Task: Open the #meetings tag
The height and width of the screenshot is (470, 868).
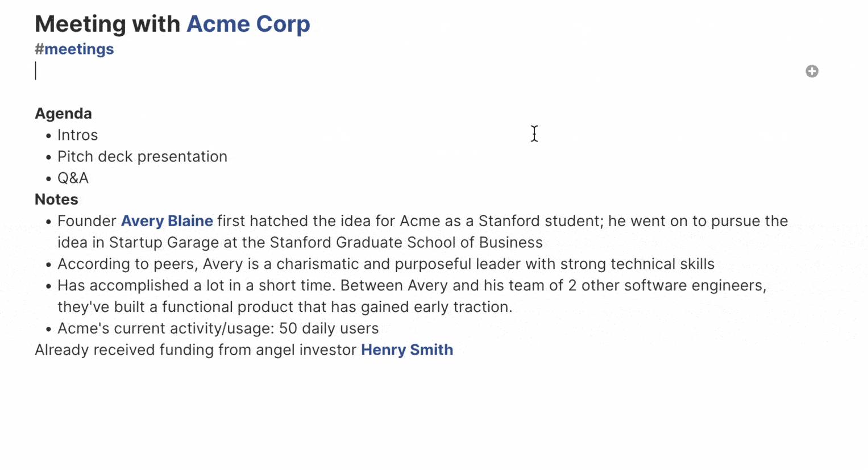Action: click(x=74, y=49)
